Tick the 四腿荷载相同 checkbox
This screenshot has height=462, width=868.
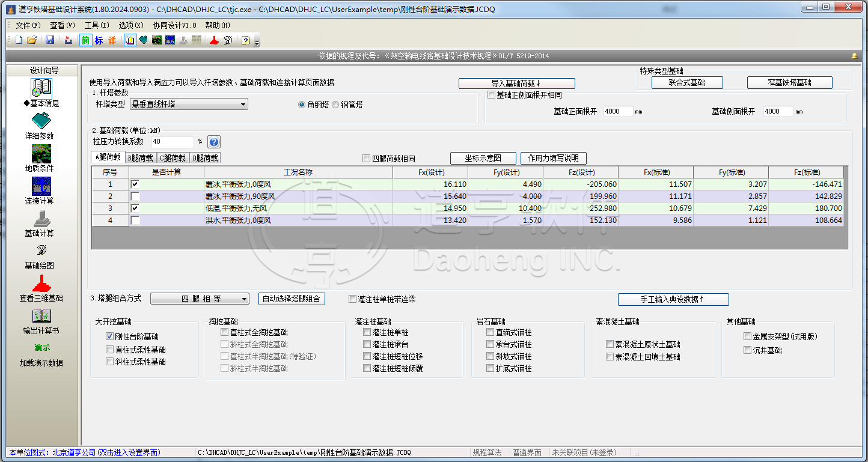(367, 159)
